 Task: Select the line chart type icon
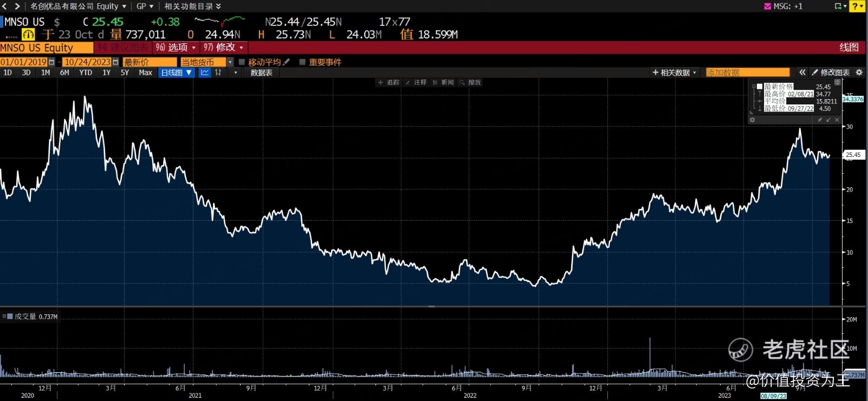point(205,73)
